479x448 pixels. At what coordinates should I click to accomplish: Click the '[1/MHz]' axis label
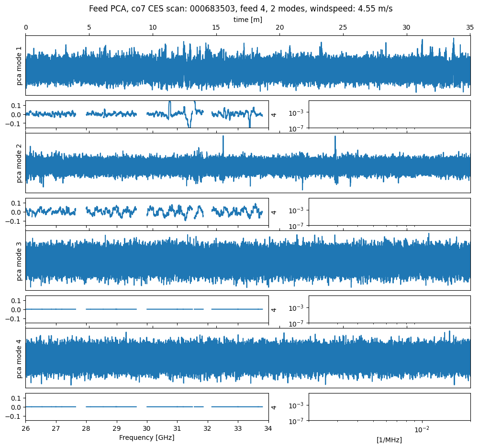click(389, 440)
